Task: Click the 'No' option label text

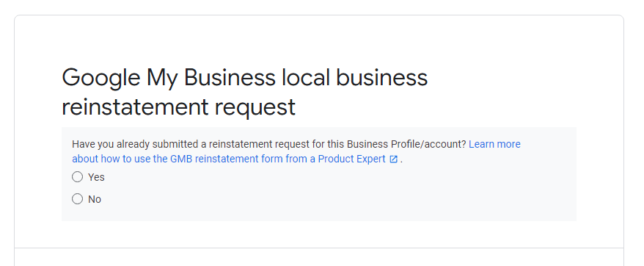Action: coord(95,199)
